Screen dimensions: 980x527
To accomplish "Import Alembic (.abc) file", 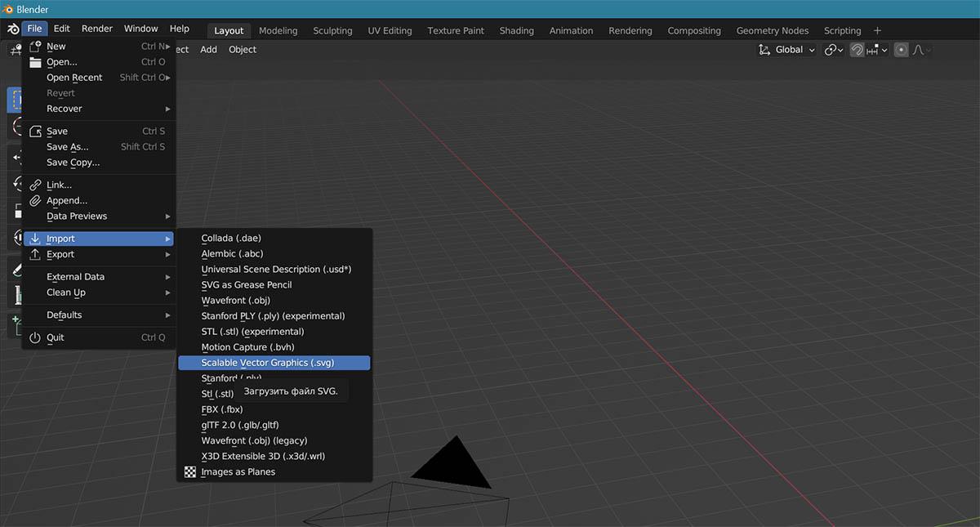I will [x=274, y=254].
